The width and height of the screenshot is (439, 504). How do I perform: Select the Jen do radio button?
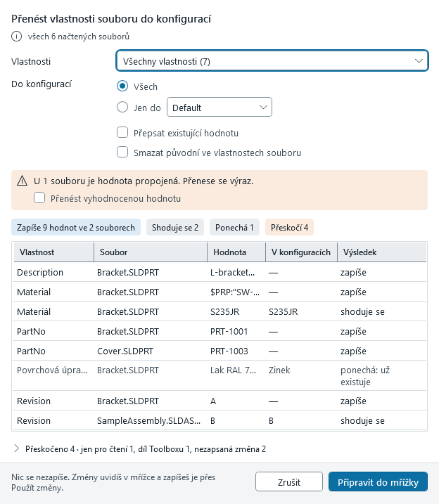tap(122, 107)
